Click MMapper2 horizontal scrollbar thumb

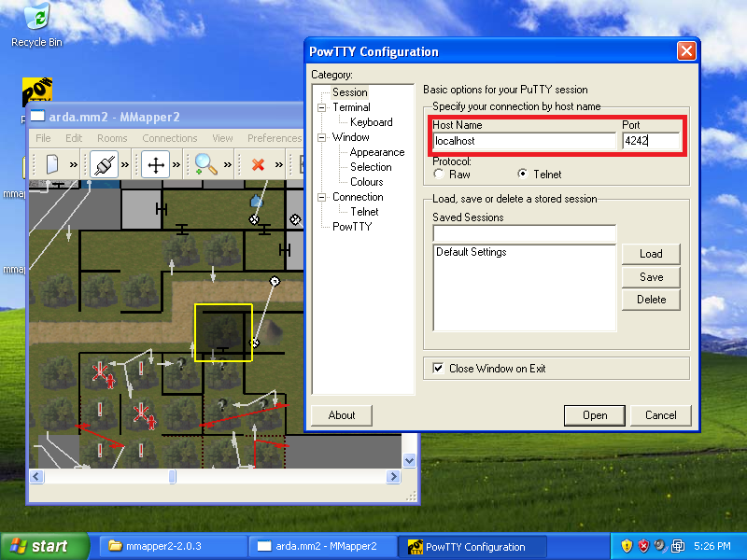173,476
